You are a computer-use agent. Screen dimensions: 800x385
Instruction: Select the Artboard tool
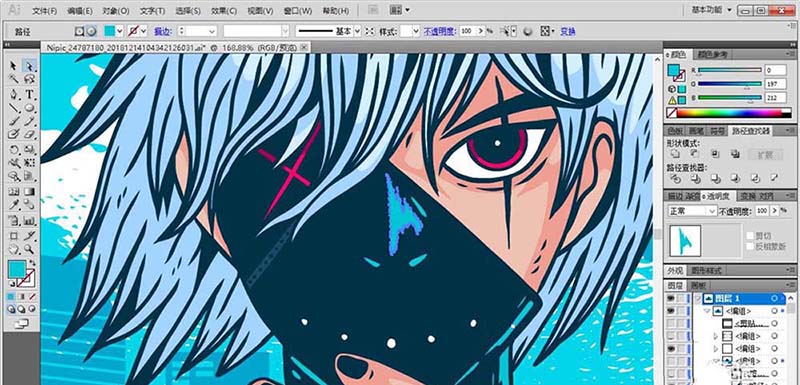[14, 236]
